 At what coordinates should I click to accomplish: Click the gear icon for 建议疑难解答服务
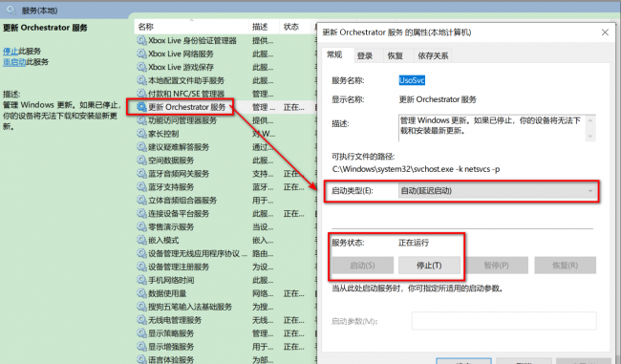pyautogui.click(x=141, y=147)
